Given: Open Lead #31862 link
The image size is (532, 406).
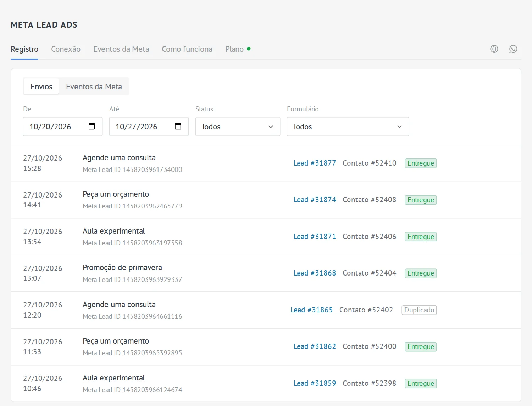Looking at the screenshot, I should (x=315, y=346).
